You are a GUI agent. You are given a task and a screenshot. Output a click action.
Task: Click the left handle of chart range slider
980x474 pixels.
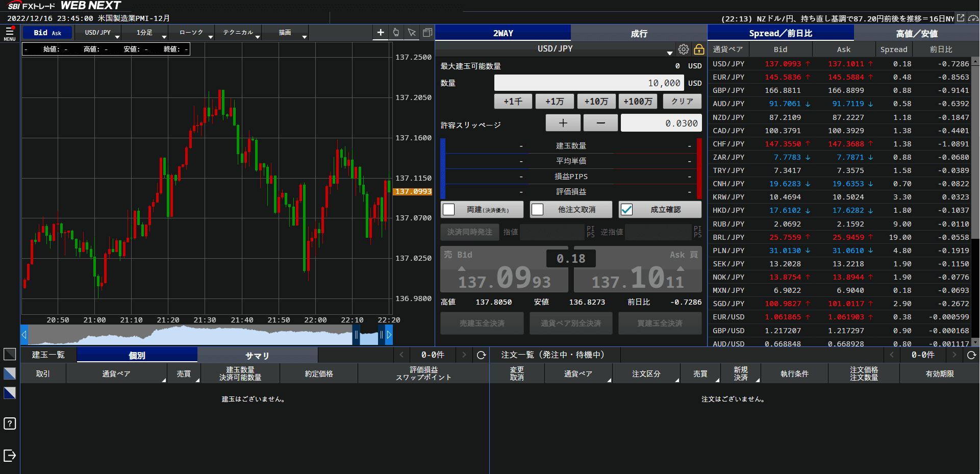pyautogui.click(x=356, y=335)
